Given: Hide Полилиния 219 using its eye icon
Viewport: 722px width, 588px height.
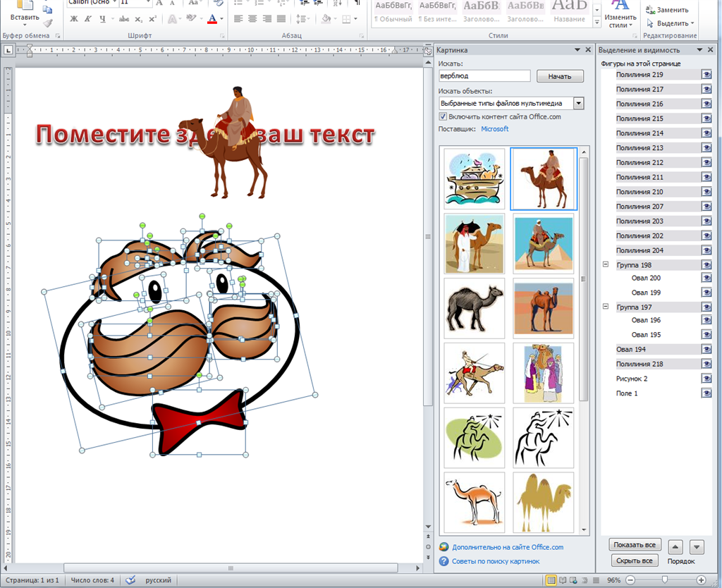Looking at the screenshot, I should point(706,75).
